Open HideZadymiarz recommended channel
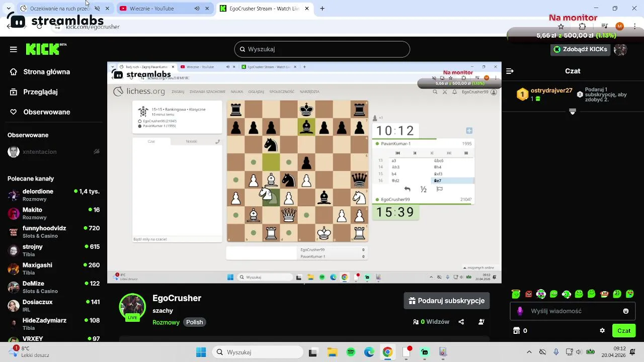The width and height of the screenshot is (644, 362). coord(53,324)
